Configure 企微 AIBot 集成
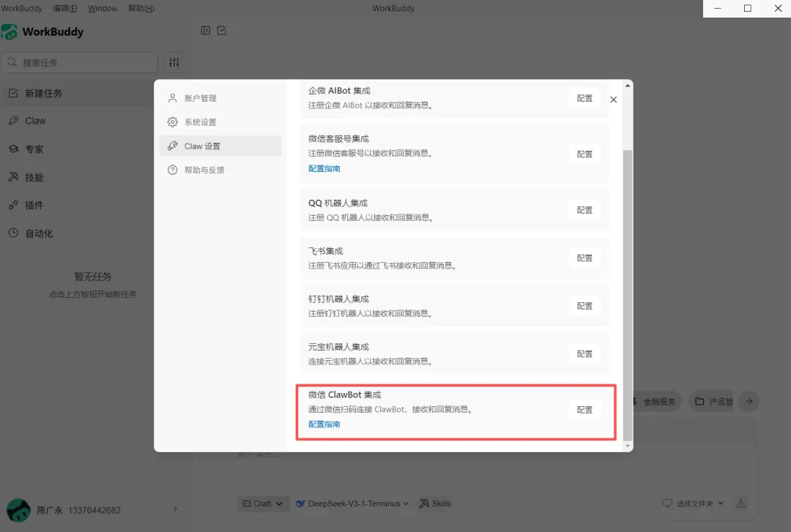Screen dimensions: 791x532 pyautogui.click(x=584, y=98)
